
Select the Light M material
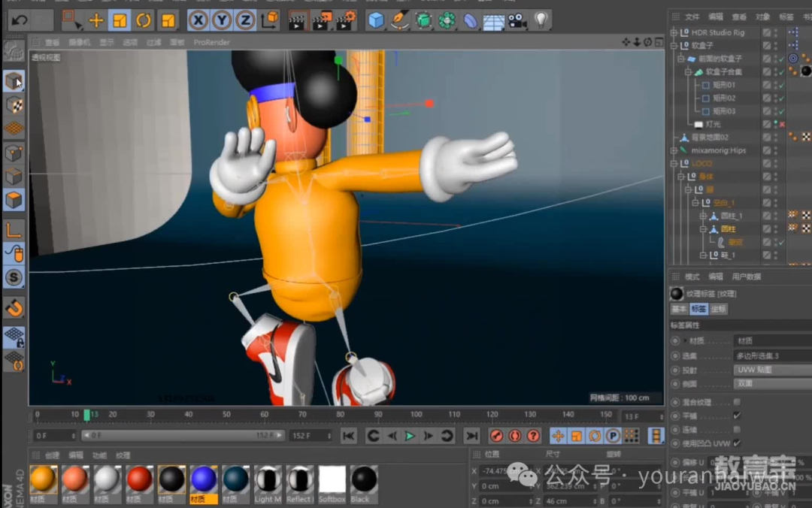(x=268, y=483)
